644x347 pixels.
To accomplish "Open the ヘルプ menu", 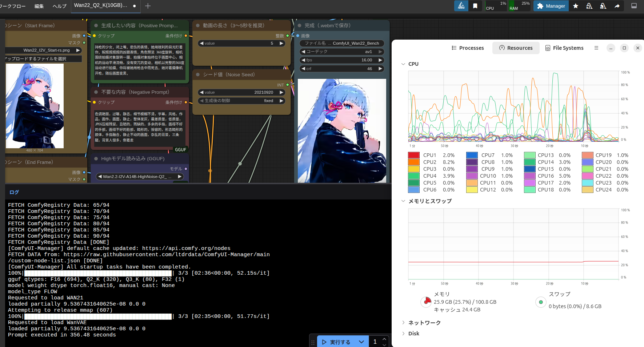I will (x=60, y=6).
